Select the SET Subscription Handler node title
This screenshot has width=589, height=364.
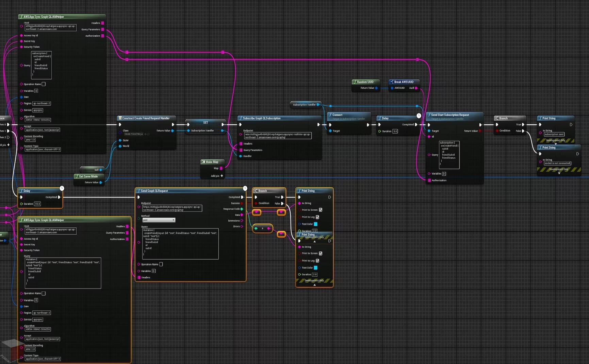click(206, 122)
